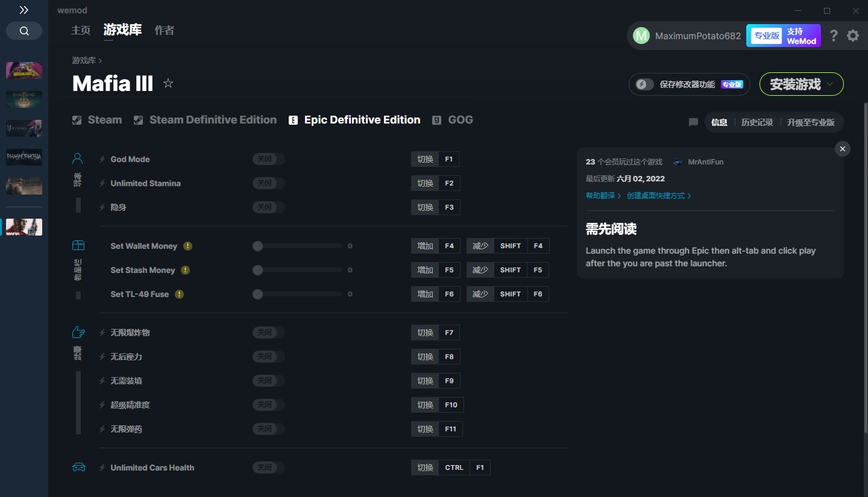868x497 pixels.
Task: Adjust Set Wallet Money slider
Action: tap(297, 246)
